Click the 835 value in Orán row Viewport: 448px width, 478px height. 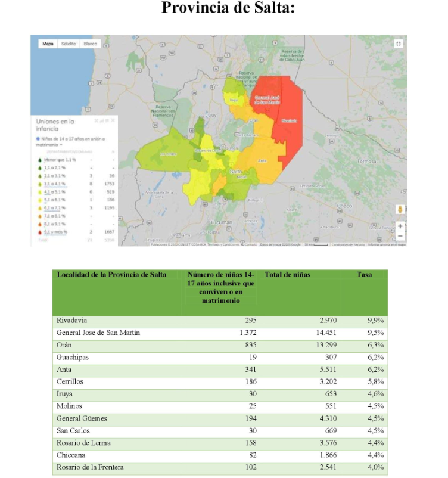(251, 345)
